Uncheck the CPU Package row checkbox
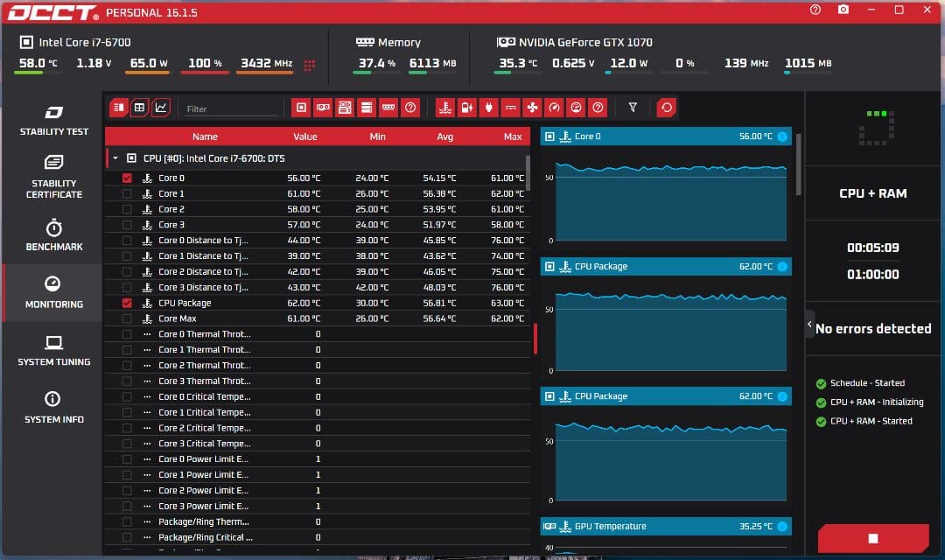Viewport: 945px width, 560px height. 127,304
